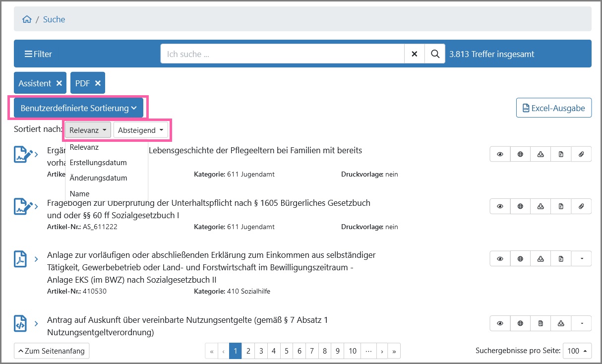Go to first results page («)
The width and height of the screenshot is (602, 364).
(x=212, y=351)
